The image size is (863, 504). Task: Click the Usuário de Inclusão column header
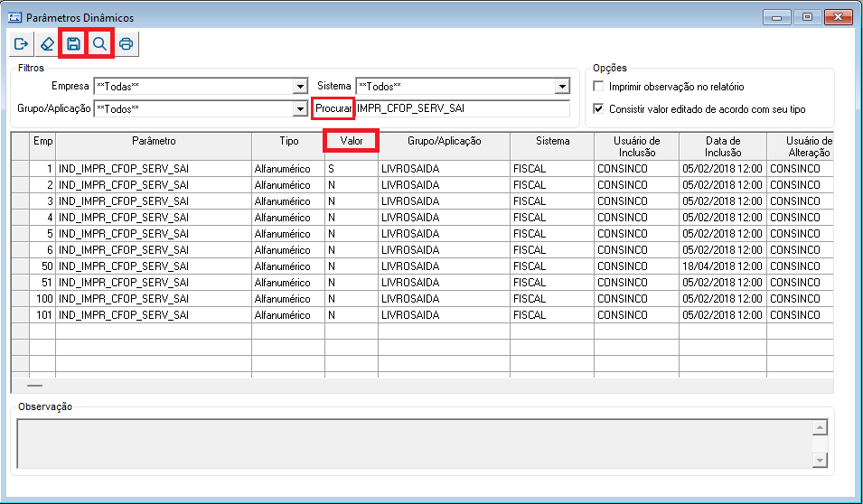pos(637,146)
